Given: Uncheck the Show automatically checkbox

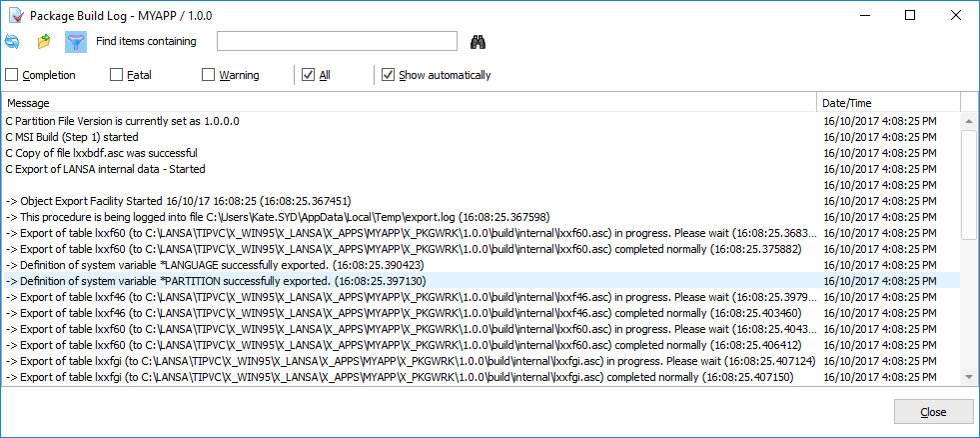Looking at the screenshot, I should tap(388, 75).
